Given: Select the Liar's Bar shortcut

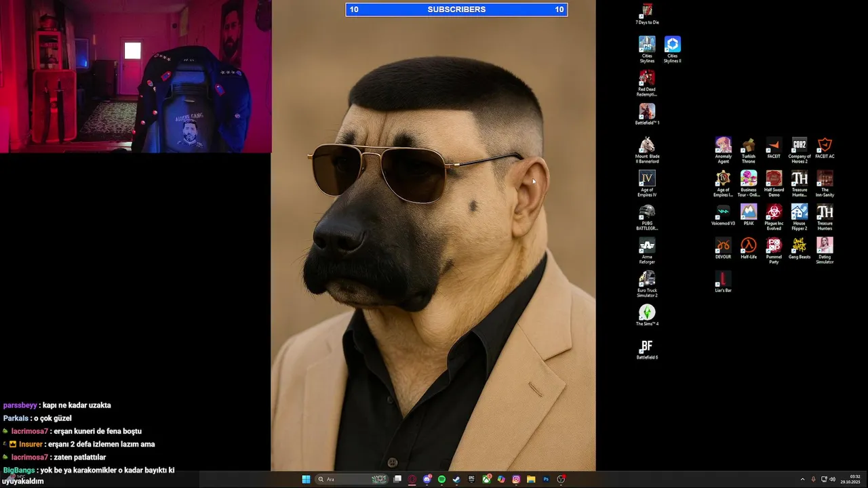Looking at the screenshot, I should point(723,281).
